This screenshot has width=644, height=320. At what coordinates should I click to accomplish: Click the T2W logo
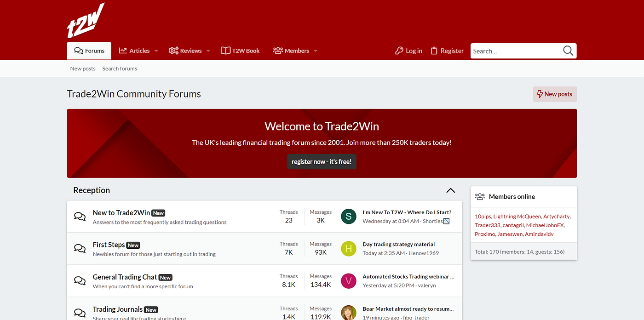point(86,21)
